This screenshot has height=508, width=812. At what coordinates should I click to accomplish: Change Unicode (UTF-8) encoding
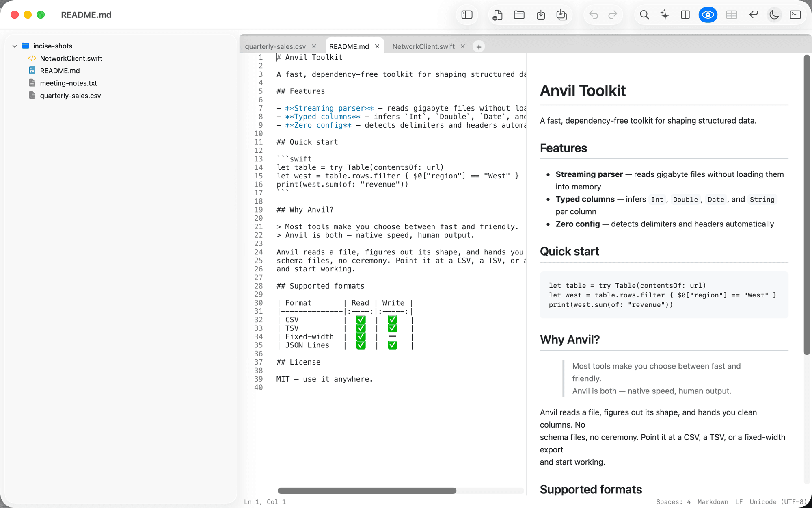click(x=778, y=502)
